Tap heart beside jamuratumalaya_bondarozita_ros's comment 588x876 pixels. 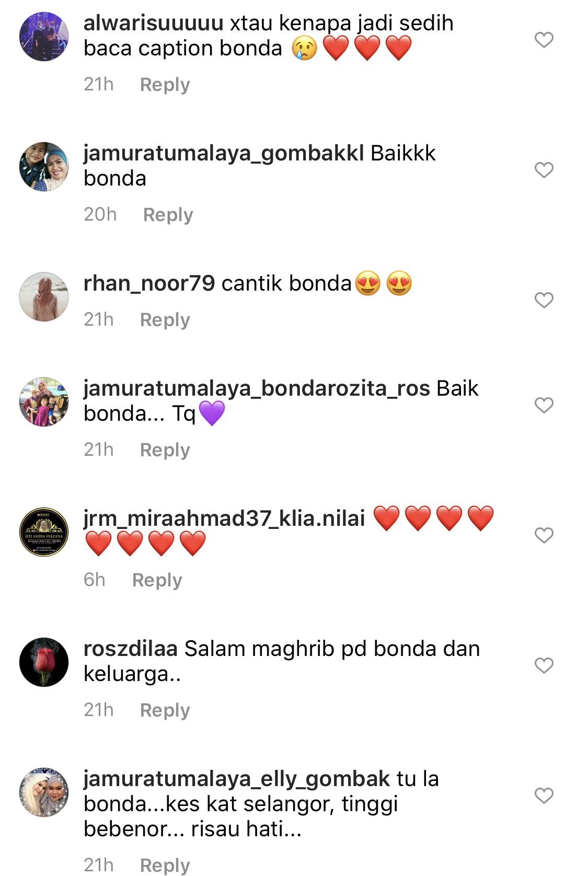click(544, 405)
